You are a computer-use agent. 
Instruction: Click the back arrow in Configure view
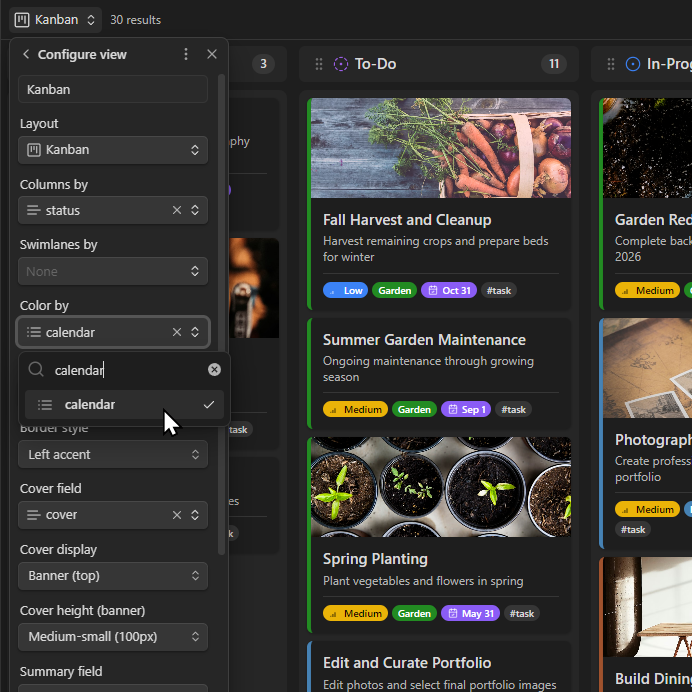(x=26, y=55)
